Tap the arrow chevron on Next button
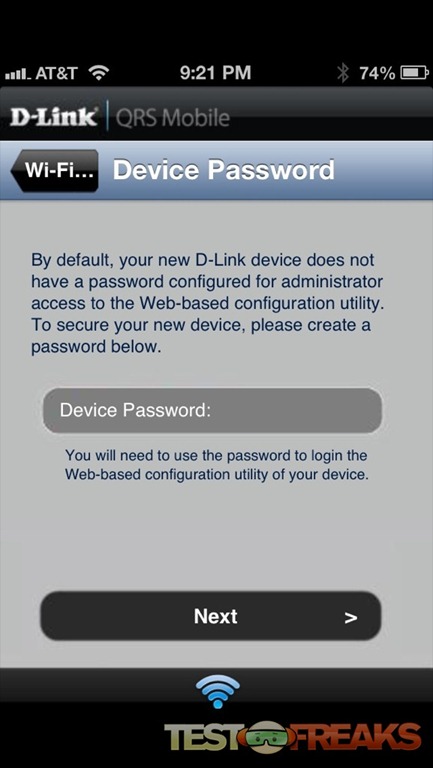The height and width of the screenshot is (768, 433). (351, 618)
